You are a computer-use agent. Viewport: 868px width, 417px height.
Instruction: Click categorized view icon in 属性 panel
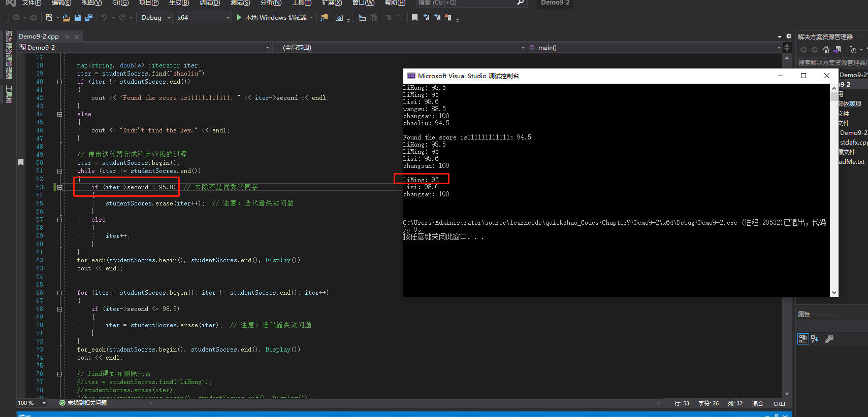point(802,339)
